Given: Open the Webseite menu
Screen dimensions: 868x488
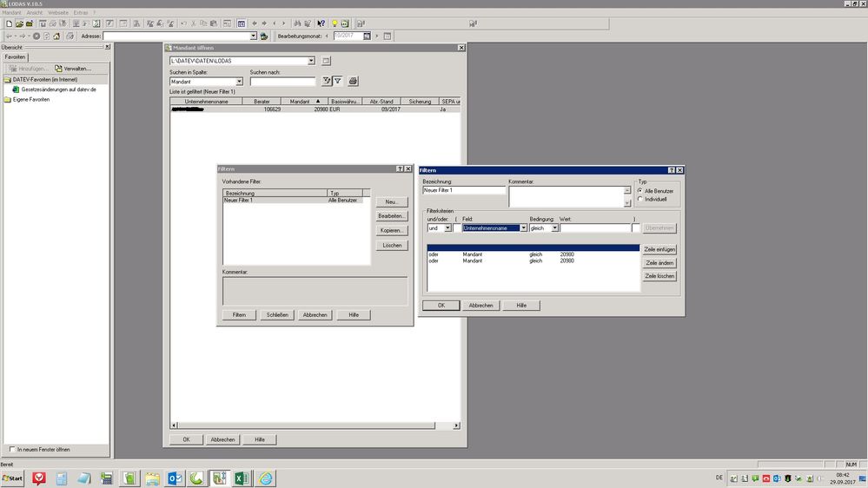Looking at the screenshot, I should (58, 12).
